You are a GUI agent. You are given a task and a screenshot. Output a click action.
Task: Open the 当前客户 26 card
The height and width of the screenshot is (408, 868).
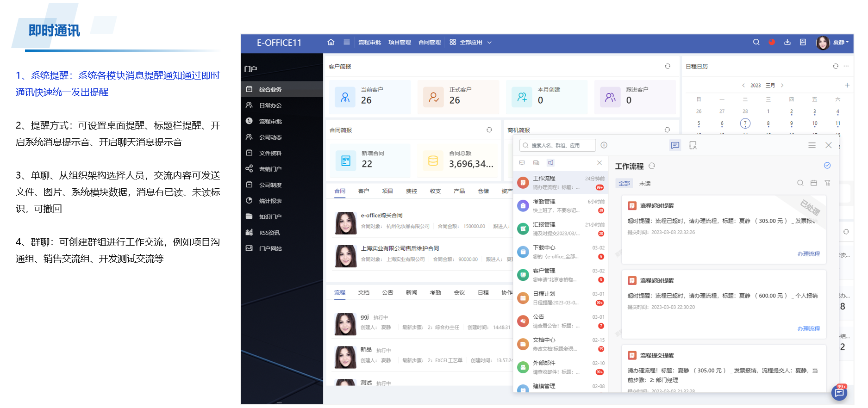[x=370, y=97]
